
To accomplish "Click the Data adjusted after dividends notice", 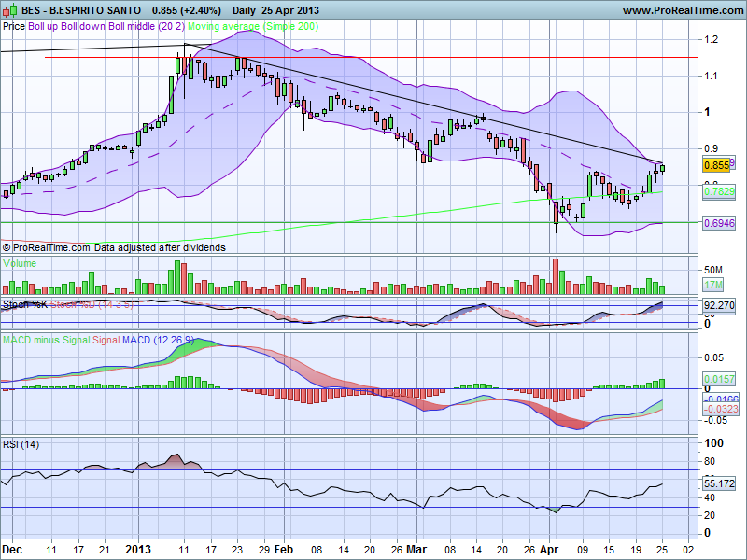I will click(160, 247).
